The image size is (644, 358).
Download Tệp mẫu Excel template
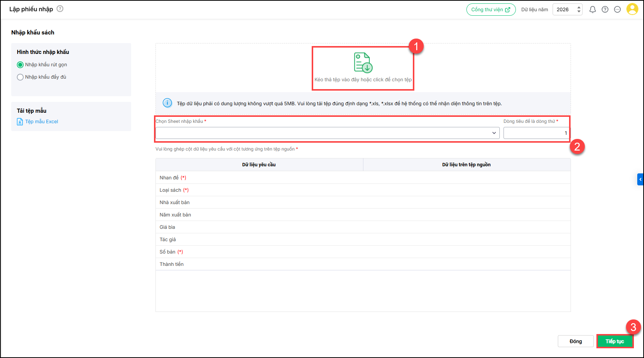click(x=42, y=122)
